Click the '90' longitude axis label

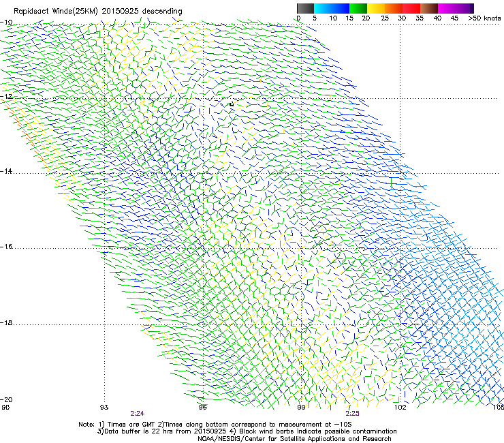tap(5, 408)
